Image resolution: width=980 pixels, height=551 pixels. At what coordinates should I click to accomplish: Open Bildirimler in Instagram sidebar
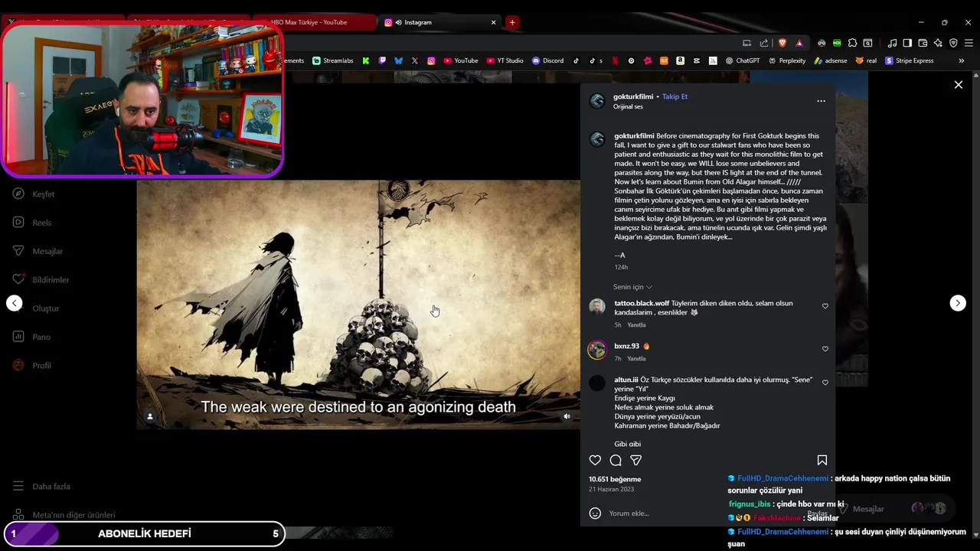pyautogui.click(x=41, y=280)
